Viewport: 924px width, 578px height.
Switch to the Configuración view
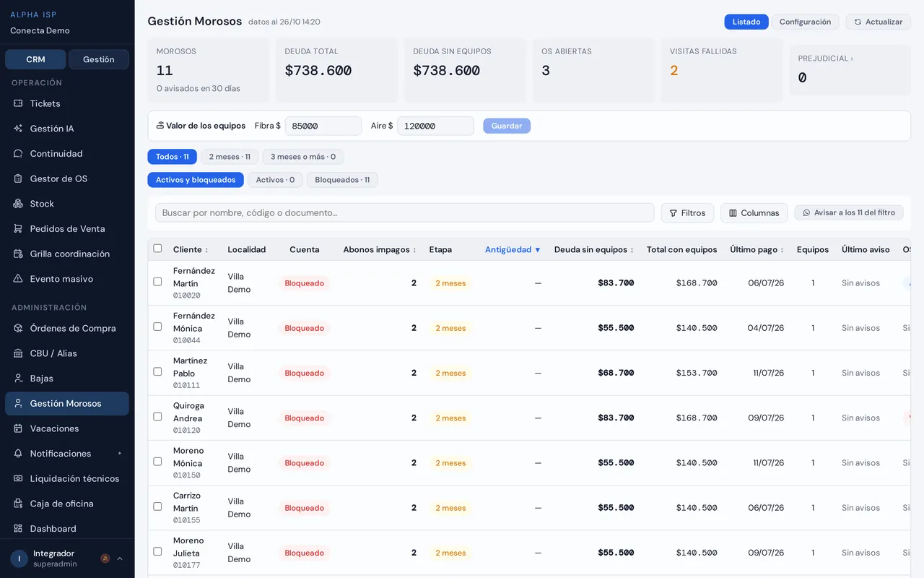[805, 22]
